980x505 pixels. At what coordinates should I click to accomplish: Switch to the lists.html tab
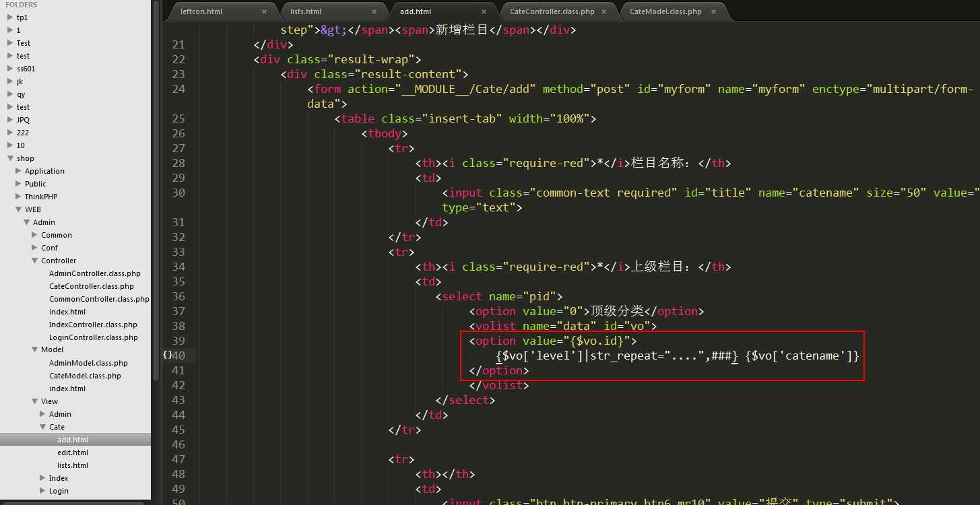(x=306, y=11)
